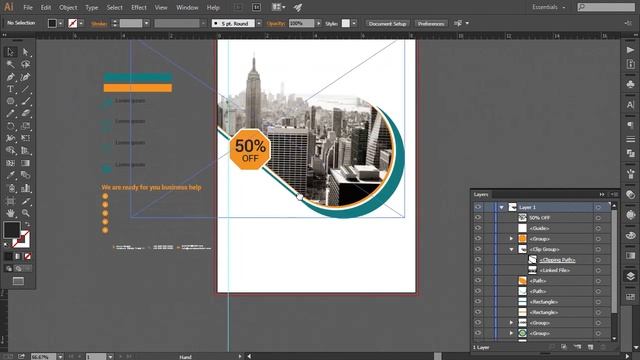Toggle visibility of the <Guide> item
This screenshot has height=360, width=640.
tap(478, 228)
